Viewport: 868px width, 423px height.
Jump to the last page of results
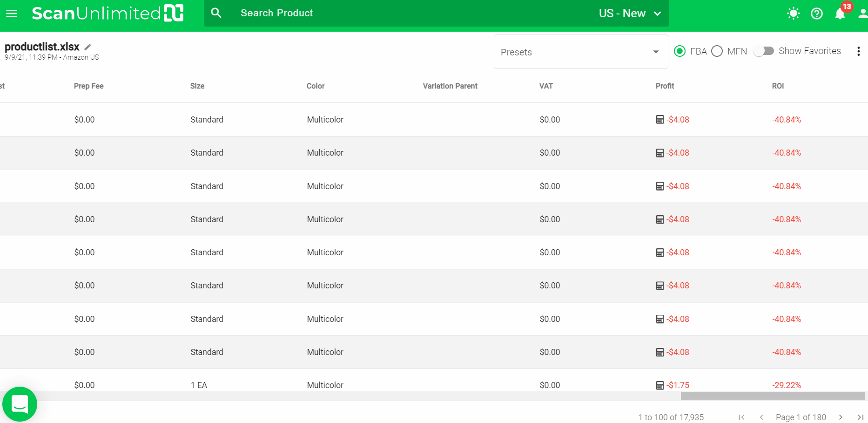tap(860, 417)
